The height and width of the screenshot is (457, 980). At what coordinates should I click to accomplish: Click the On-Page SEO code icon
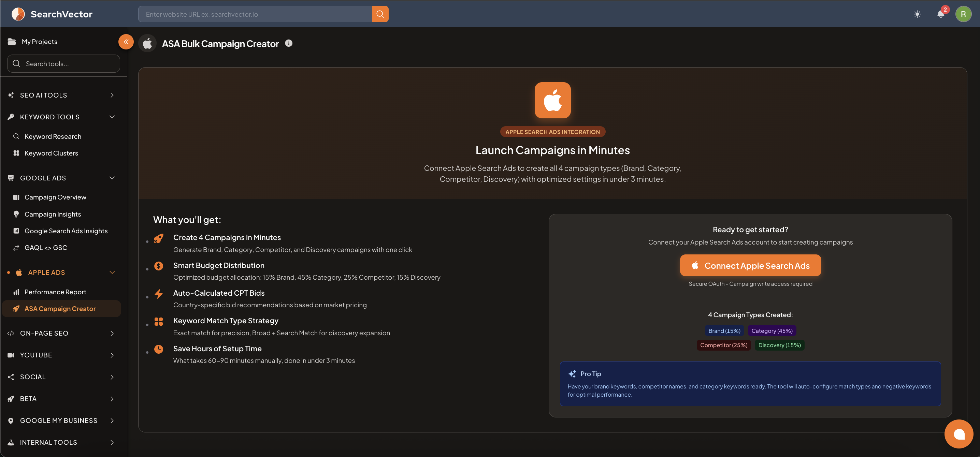[x=11, y=334]
